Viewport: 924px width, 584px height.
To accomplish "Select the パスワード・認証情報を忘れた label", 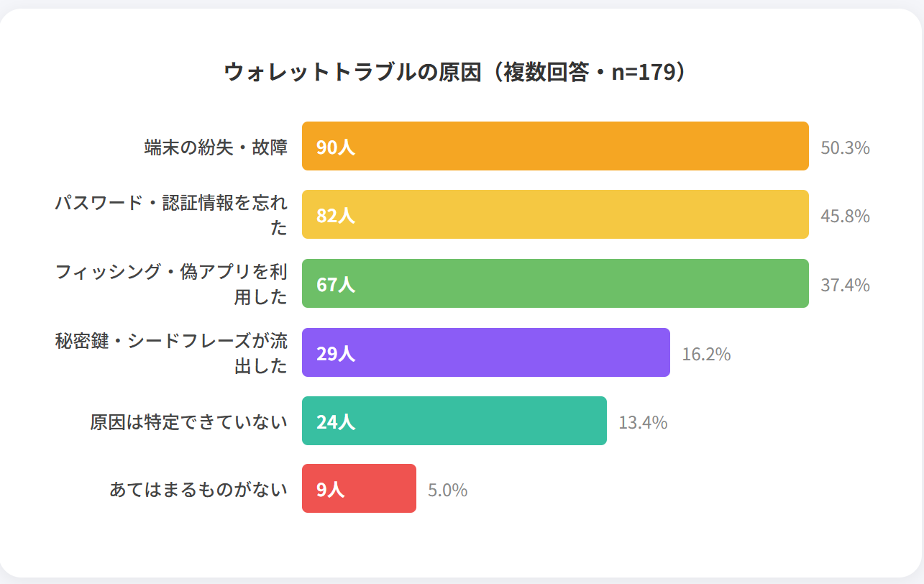I will click(171, 215).
